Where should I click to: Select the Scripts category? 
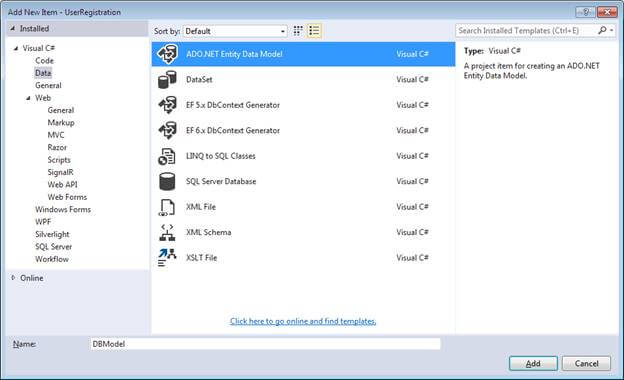[x=59, y=160]
